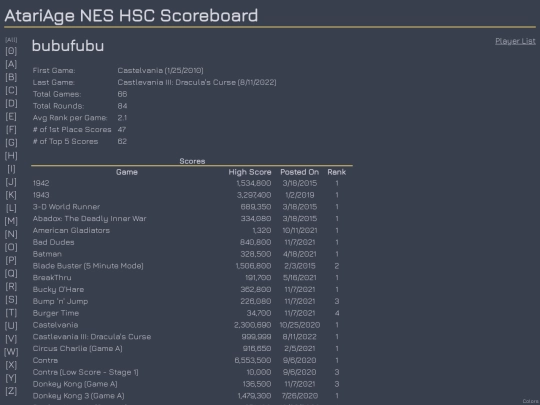The width and height of the screenshot is (540, 405).
Task: Filter games by letter [R]
Action: [11, 287]
